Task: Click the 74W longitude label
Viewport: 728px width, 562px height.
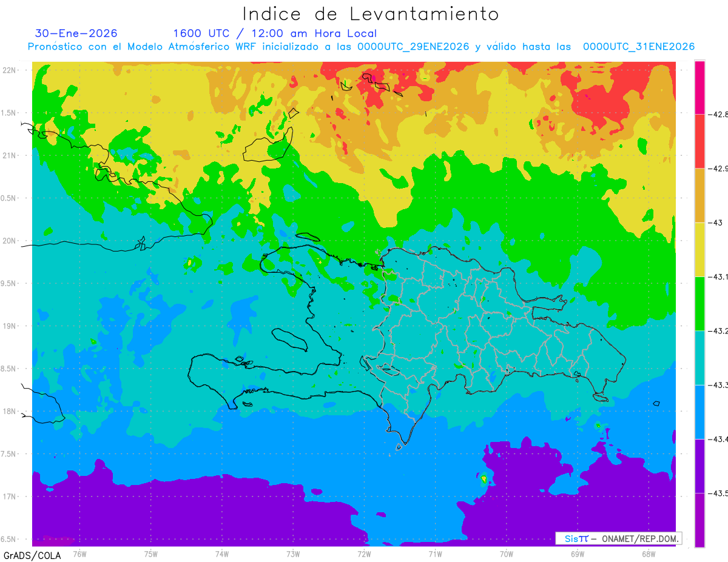Action: pyautogui.click(x=222, y=554)
